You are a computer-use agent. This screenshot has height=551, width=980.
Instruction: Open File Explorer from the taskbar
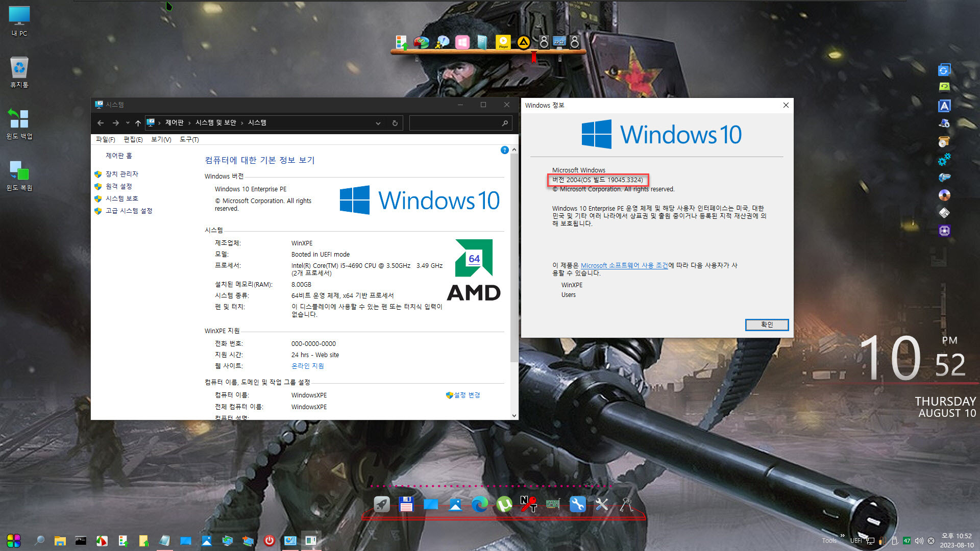pos(60,541)
